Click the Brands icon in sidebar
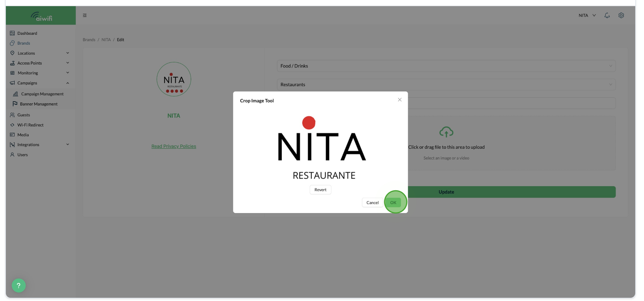This screenshot has width=644, height=301. click(12, 43)
